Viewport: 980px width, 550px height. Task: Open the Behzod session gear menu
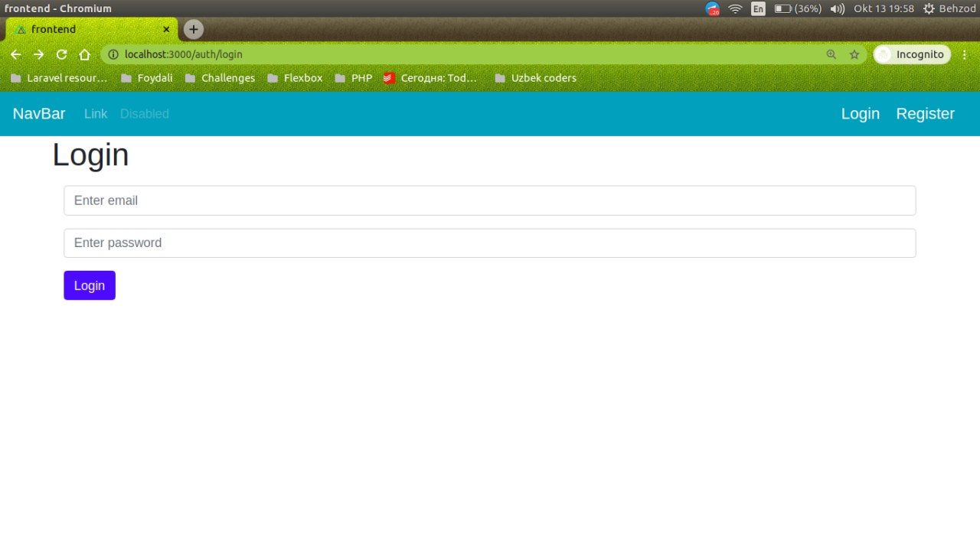coord(949,9)
